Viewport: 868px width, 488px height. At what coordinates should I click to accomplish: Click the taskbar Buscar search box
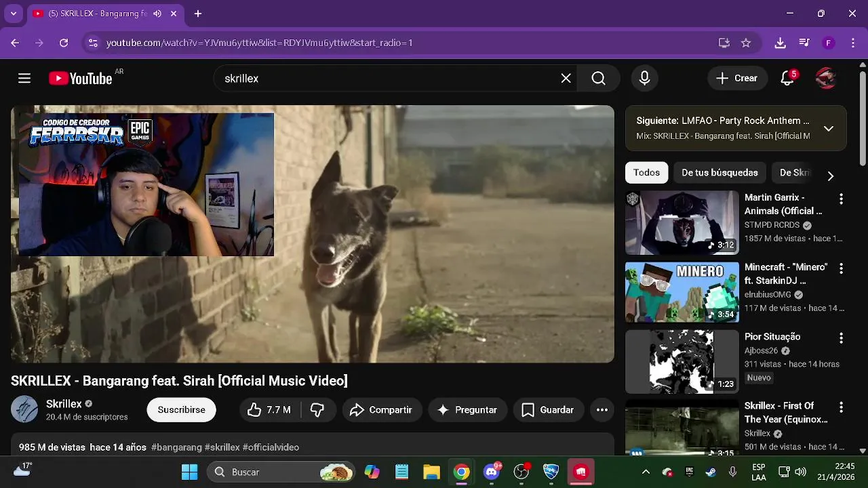click(x=281, y=472)
